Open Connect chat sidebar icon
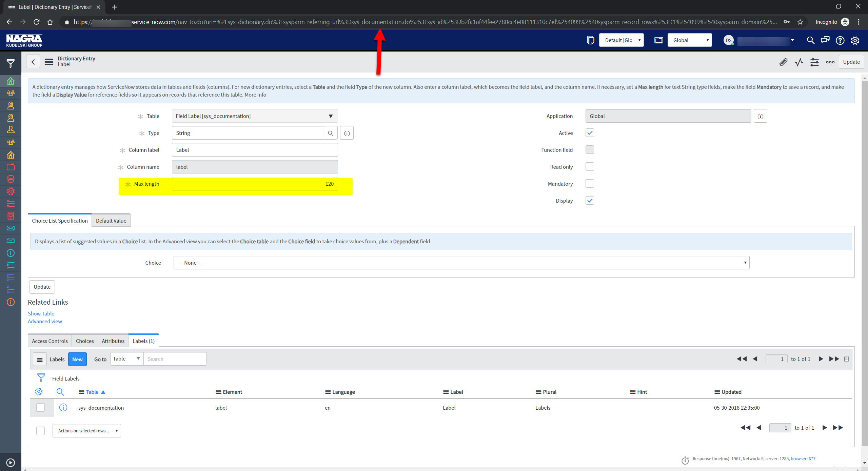Viewport: 868px width, 471px height. 825,40
